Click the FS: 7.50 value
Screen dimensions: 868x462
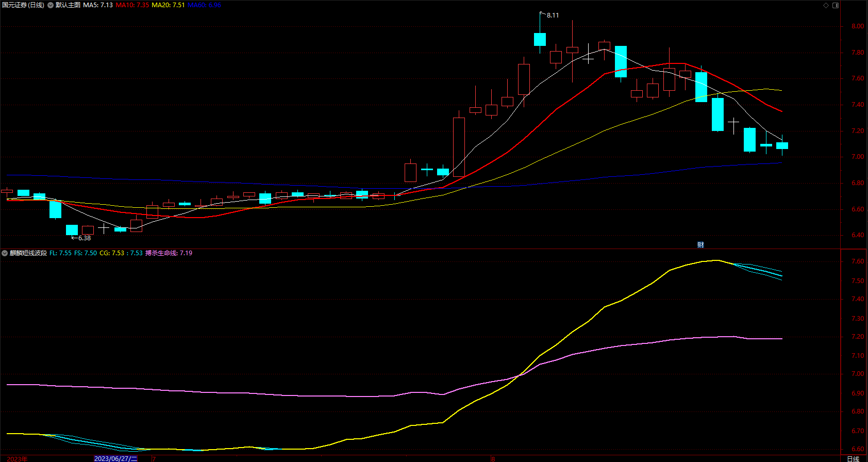[86, 253]
